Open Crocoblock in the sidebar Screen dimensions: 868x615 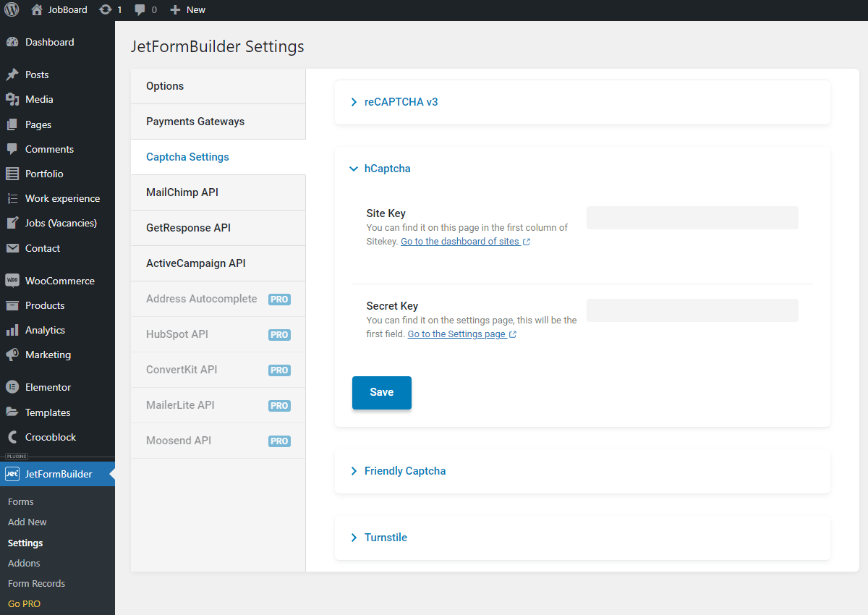point(50,437)
